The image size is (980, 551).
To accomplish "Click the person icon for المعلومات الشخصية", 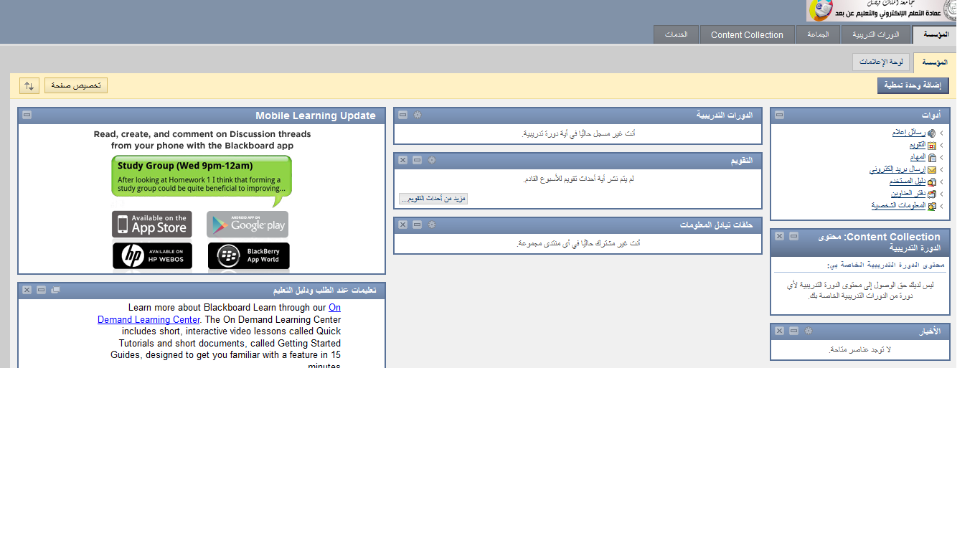I will [x=932, y=206].
